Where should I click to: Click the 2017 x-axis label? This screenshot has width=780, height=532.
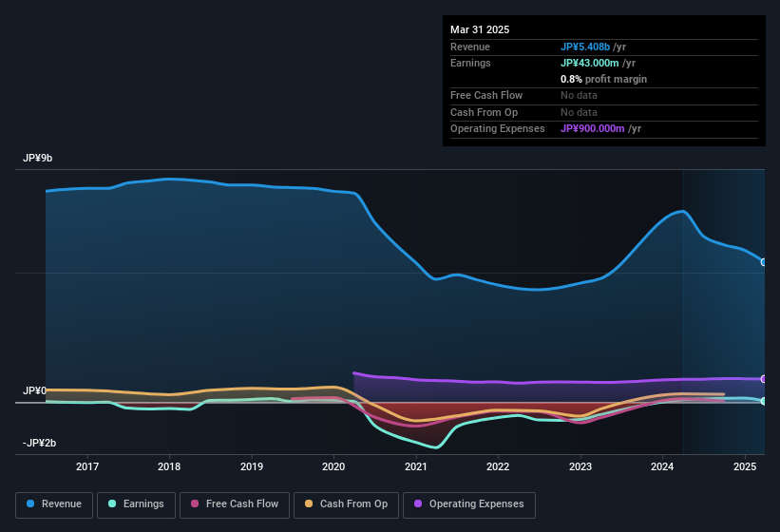click(x=87, y=466)
